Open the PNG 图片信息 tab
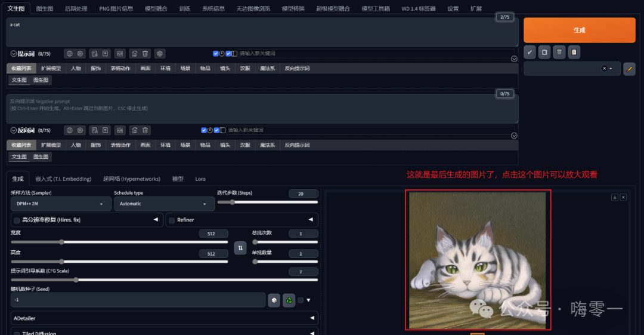 (x=116, y=8)
